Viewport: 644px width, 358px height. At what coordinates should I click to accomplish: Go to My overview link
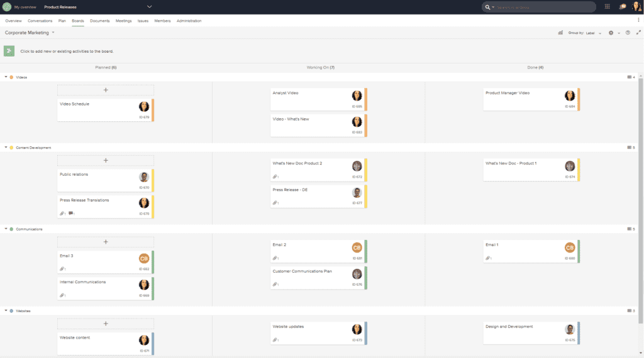(25, 7)
